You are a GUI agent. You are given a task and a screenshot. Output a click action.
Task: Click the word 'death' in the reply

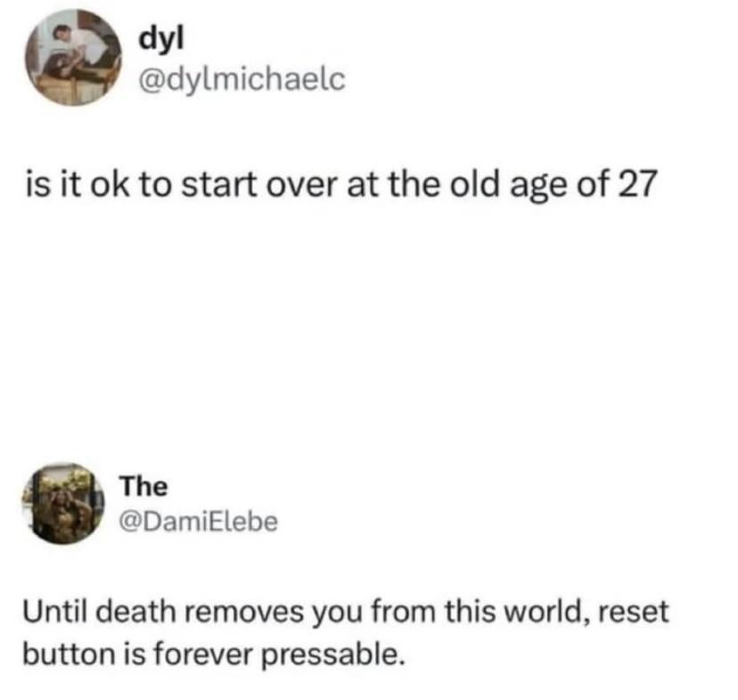(x=136, y=611)
